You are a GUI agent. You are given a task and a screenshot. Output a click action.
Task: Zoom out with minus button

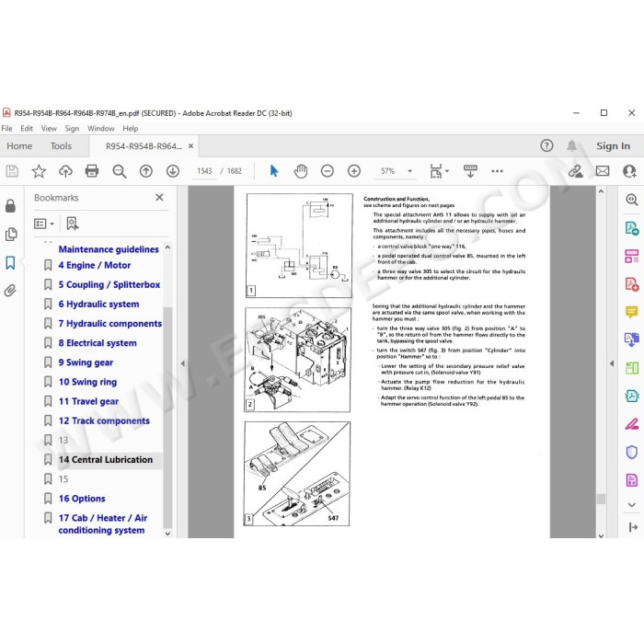(328, 171)
